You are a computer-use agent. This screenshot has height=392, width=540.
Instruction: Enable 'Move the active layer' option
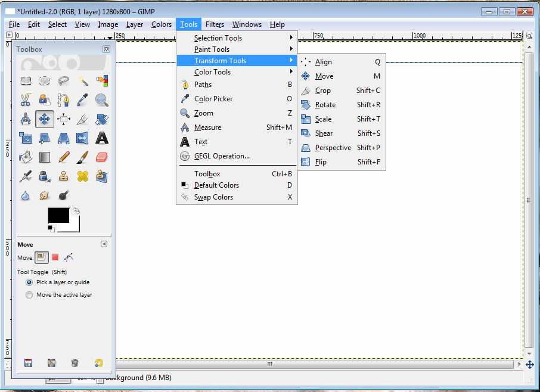click(29, 294)
